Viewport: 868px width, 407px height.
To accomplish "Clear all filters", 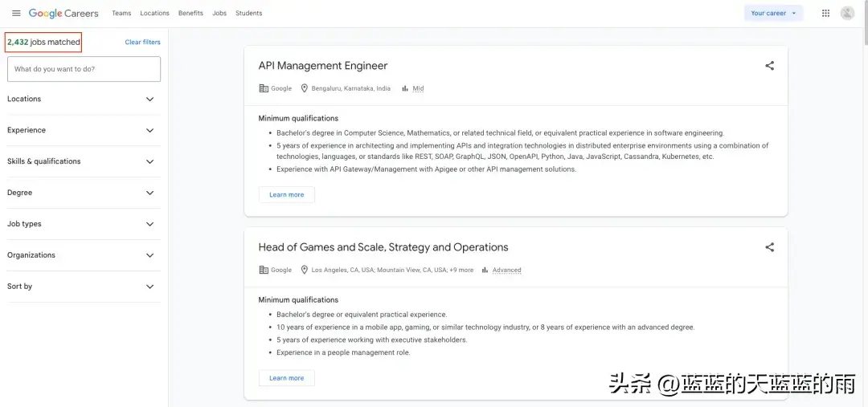I will pyautogui.click(x=142, y=42).
